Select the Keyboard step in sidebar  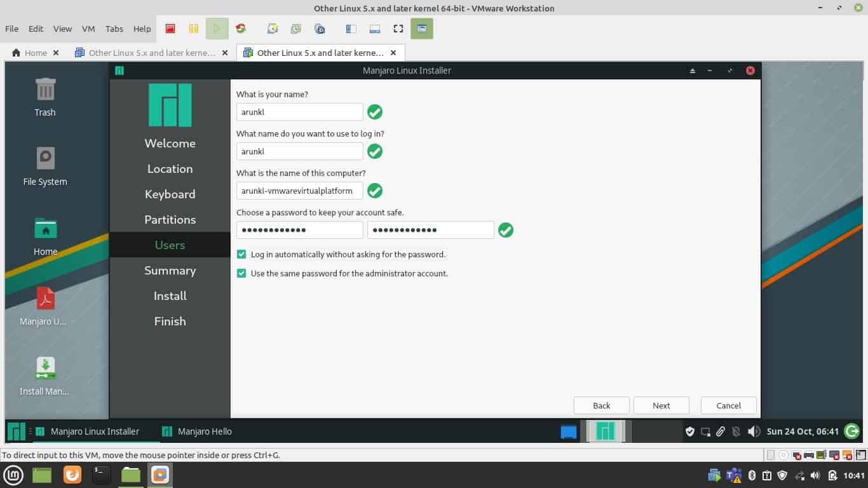pyautogui.click(x=170, y=194)
